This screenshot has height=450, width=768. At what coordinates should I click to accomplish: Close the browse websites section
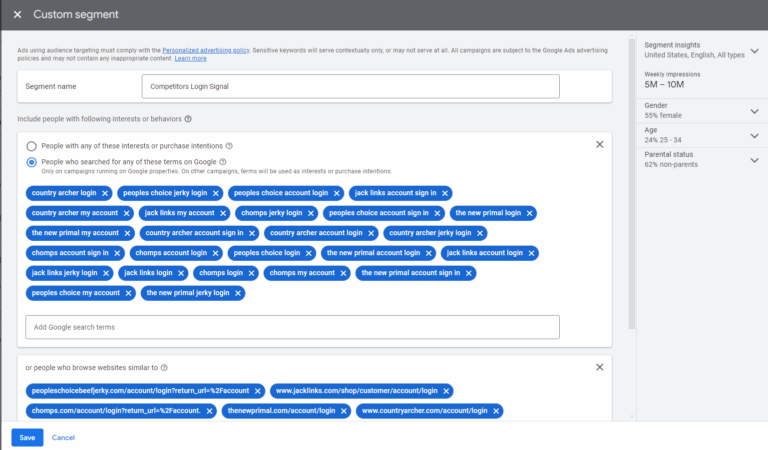click(x=600, y=367)
